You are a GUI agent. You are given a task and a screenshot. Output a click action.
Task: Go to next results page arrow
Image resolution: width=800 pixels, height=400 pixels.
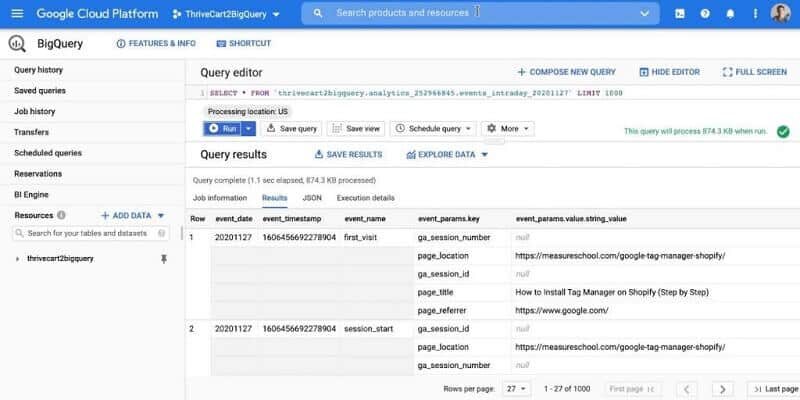point(722,389)
